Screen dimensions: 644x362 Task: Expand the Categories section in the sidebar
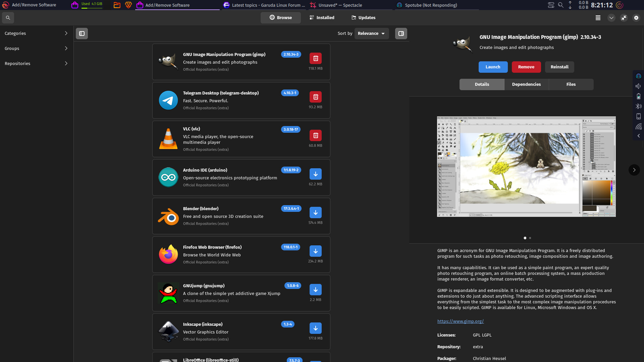click(x=36, y=33)
